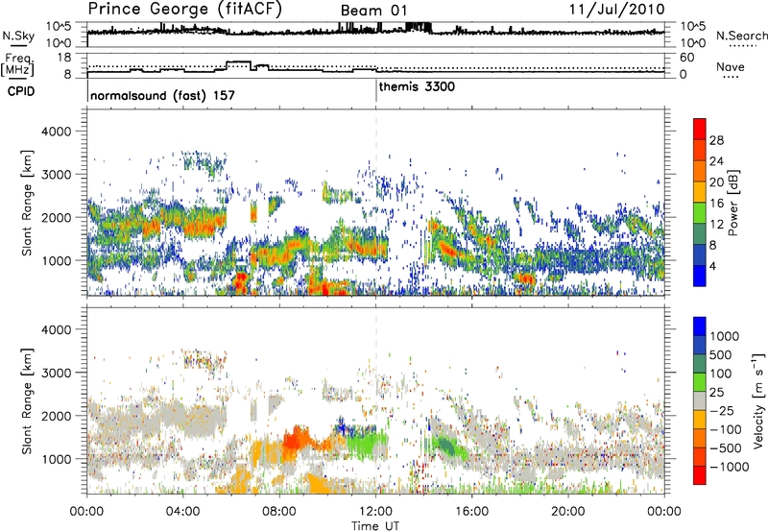Click the "Slant Range [km]" label of power panel
Image resolution: width=768 pixels, height=532 pixels.
tap(27, 203)
